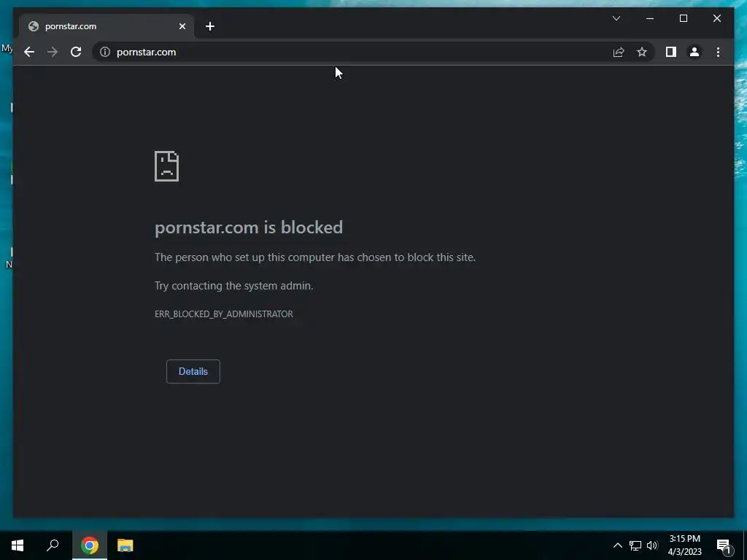Click the ERR_BLOCKED_BY_ADMINISTRATOR error code
Image resolution: width=747 pixels, height=560 pixels.
click(x=223, y=314)
